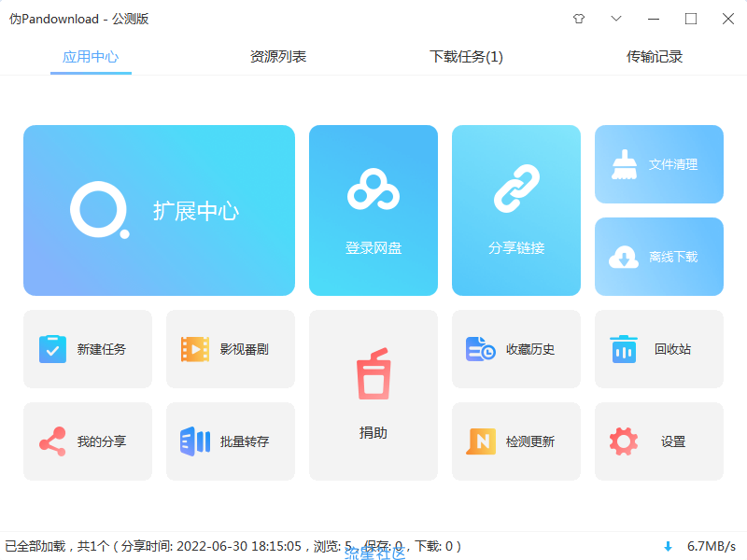
Task: Click the 检测更新 N icon
Action: (x=481, y=441)
